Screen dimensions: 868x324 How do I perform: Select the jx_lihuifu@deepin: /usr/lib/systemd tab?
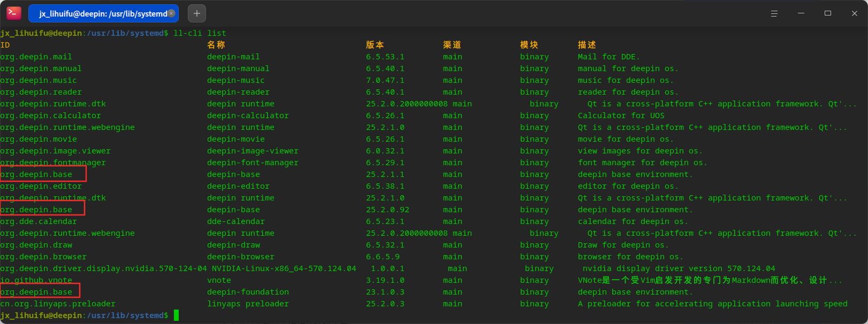(103, 13)
